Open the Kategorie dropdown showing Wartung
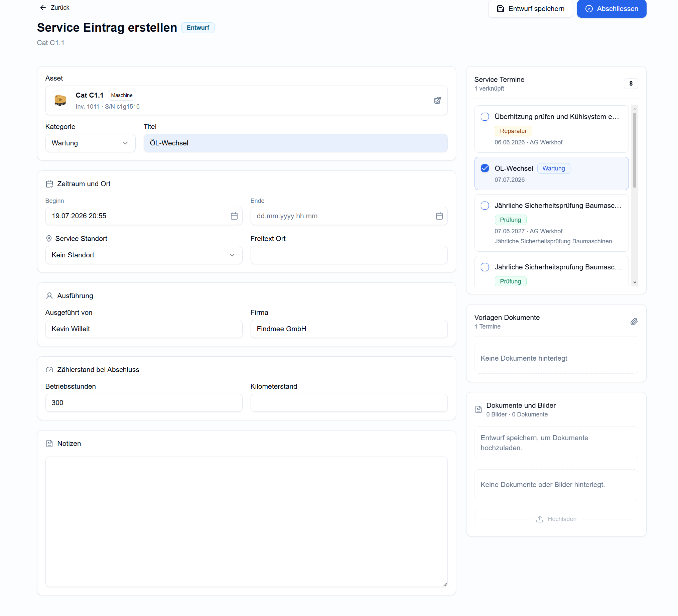This screenshot has width=678, height=616. 90,143
